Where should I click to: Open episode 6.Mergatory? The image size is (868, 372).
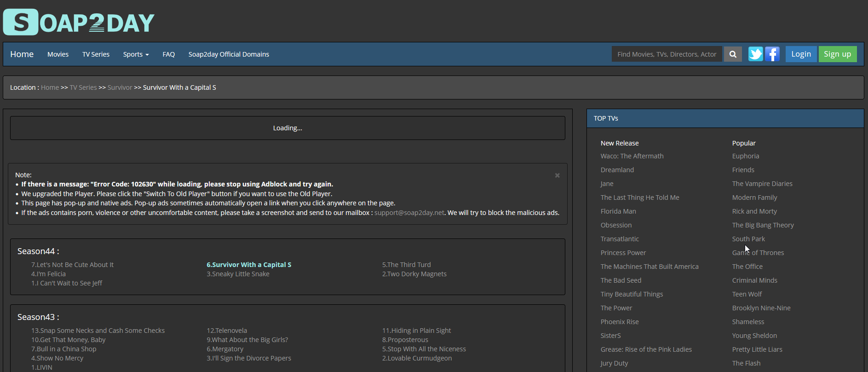225,349
